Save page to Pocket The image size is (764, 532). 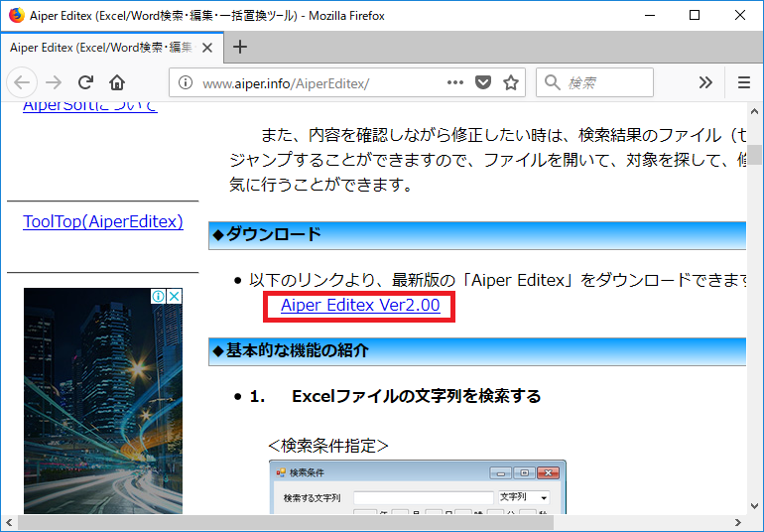pyautogui.click(x=483, y=82)
